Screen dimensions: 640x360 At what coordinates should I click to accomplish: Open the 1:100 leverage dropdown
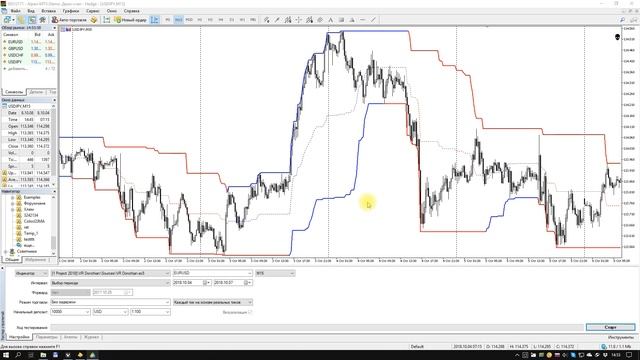coord(150,312)
